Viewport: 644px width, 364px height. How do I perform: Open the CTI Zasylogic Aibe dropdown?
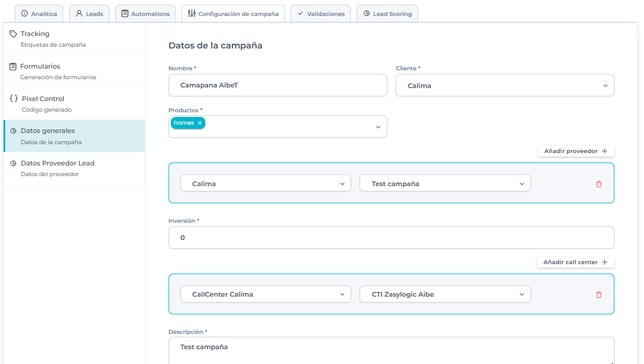click(445, 294)
